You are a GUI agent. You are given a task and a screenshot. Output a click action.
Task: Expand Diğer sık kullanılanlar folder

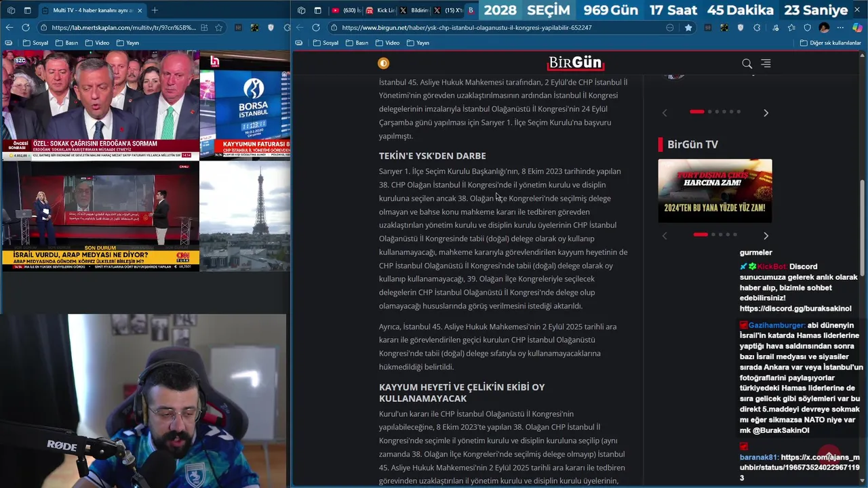(x=830, y=43)
